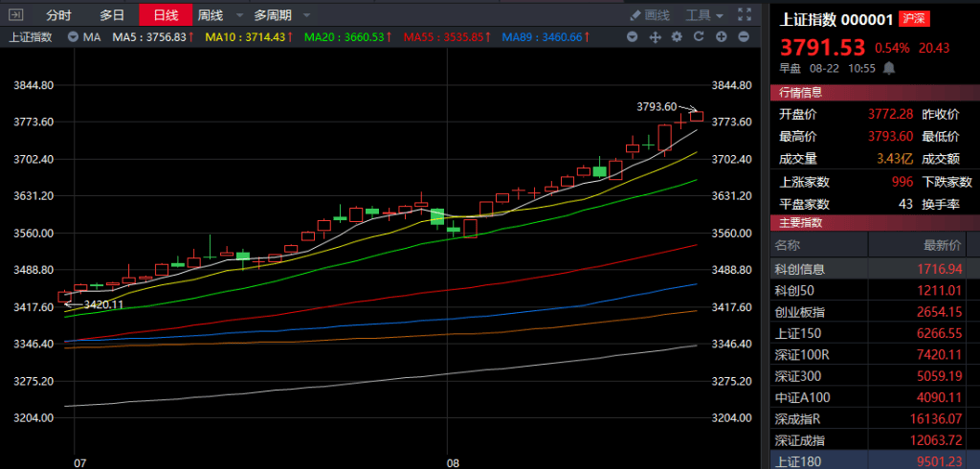The height and width of the screenshot is (469, 980).
Task: Click the MA89 : 3460.66 indicator value
Action: 546,37
